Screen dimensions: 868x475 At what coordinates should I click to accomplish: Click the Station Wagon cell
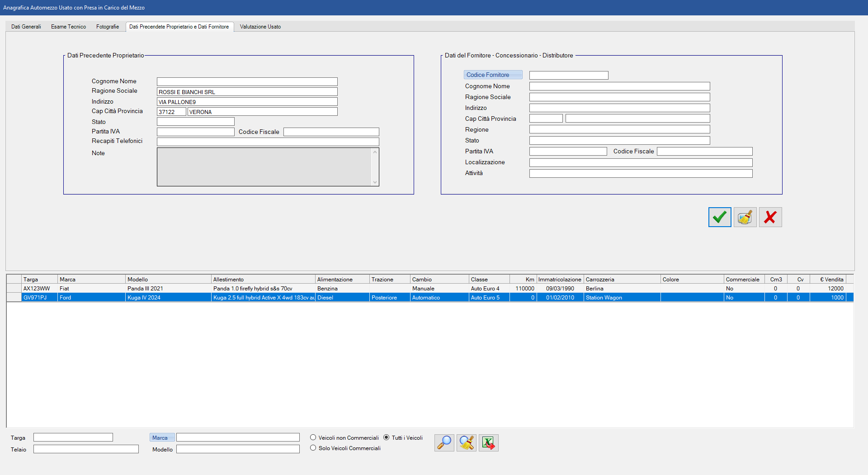click(x=622, y=297)
